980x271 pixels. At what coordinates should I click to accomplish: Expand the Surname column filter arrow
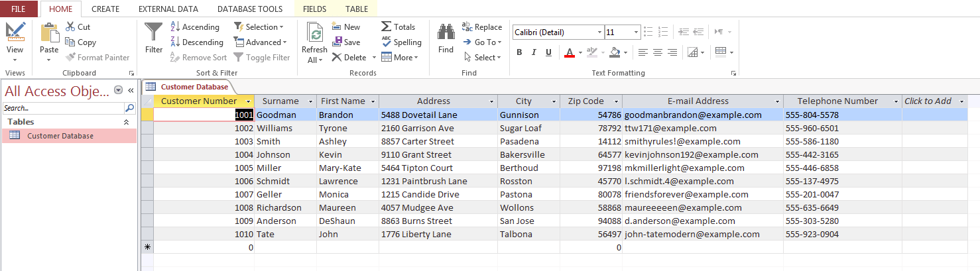[311, 101]
